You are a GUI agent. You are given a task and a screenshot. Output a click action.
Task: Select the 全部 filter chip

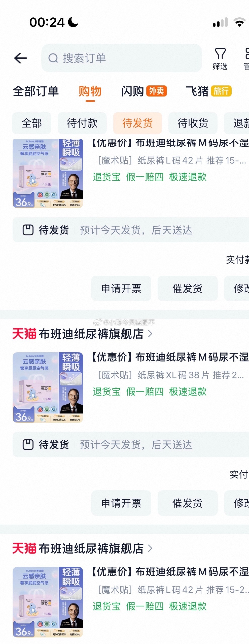[32, 123]
